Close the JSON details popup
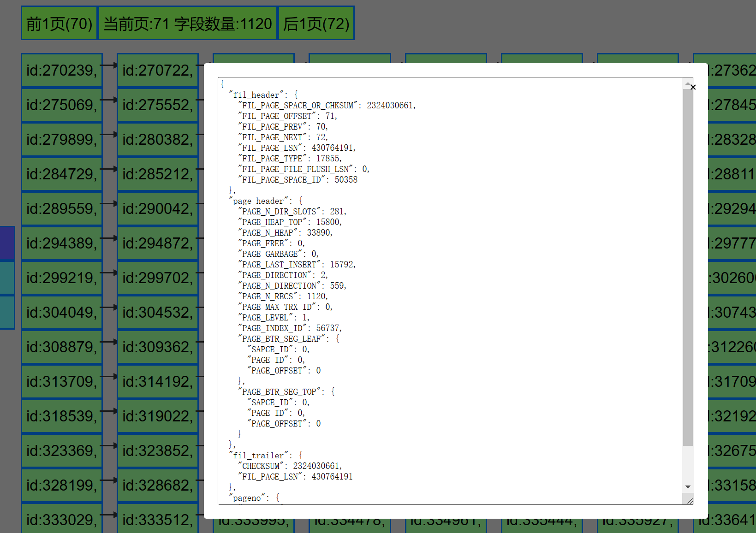756x533 pixels. pyautogui.click(x=693, y=87)
